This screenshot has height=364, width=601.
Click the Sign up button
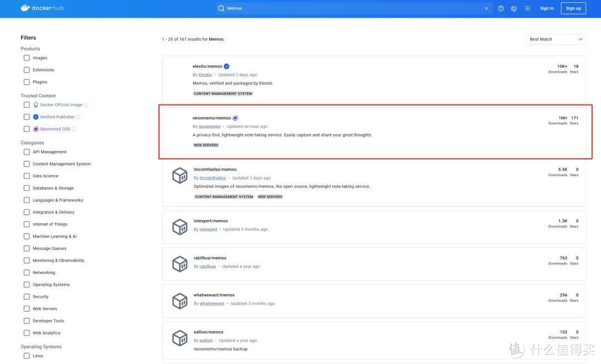573,7
